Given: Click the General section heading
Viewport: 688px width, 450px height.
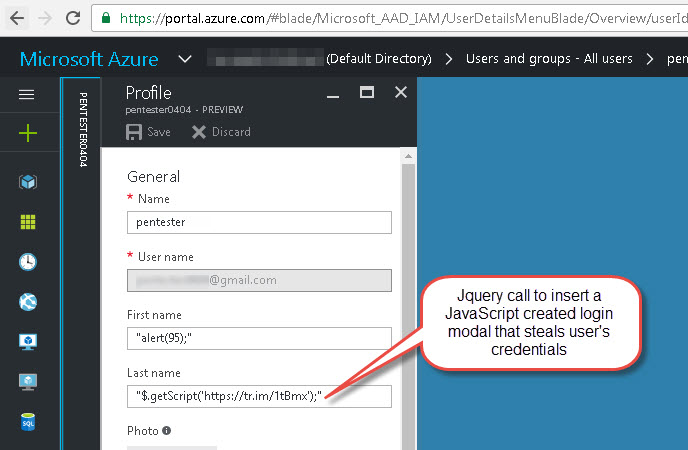Looking at the screenshot, I should coord(153,177).
